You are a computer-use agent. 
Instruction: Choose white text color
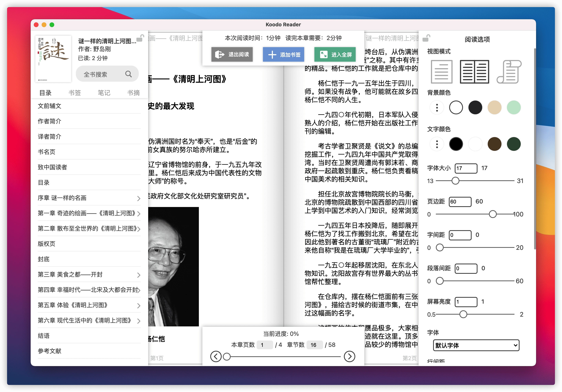(475, 144)
